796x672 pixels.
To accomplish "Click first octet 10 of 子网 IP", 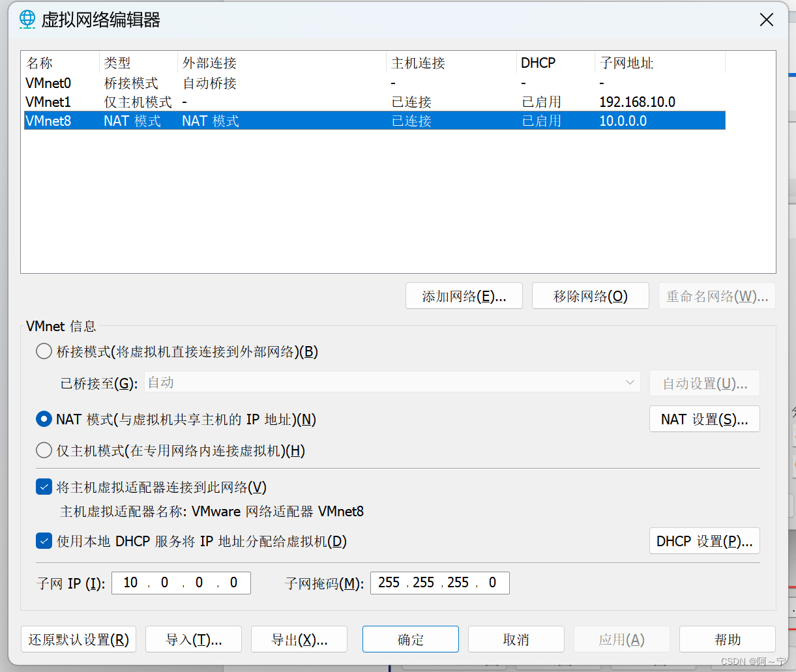I will pos(130,583).
